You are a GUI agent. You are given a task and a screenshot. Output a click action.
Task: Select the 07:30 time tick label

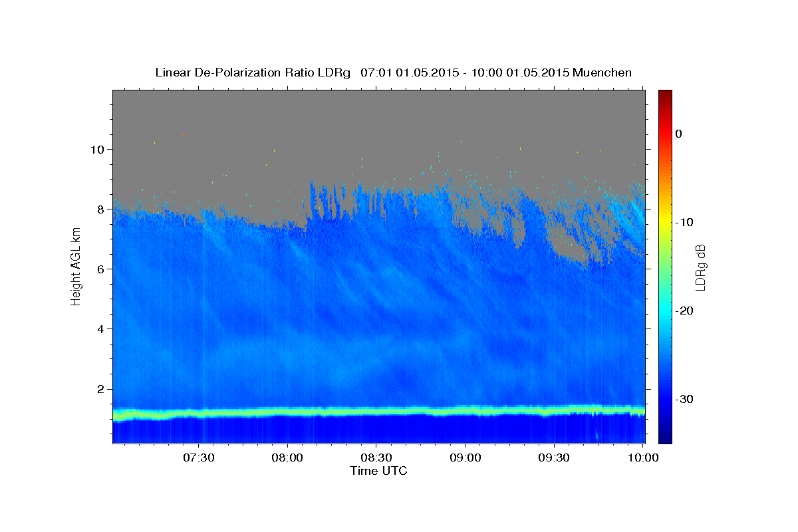click(x=198, y=458)
